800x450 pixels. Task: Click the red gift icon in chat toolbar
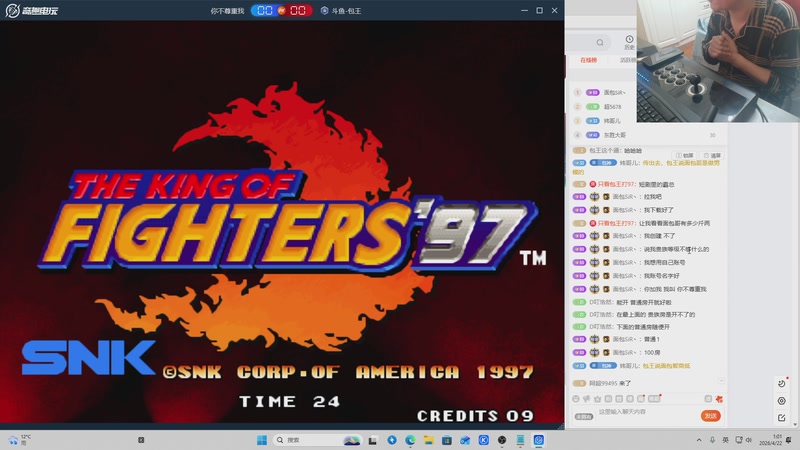point(719,398)
